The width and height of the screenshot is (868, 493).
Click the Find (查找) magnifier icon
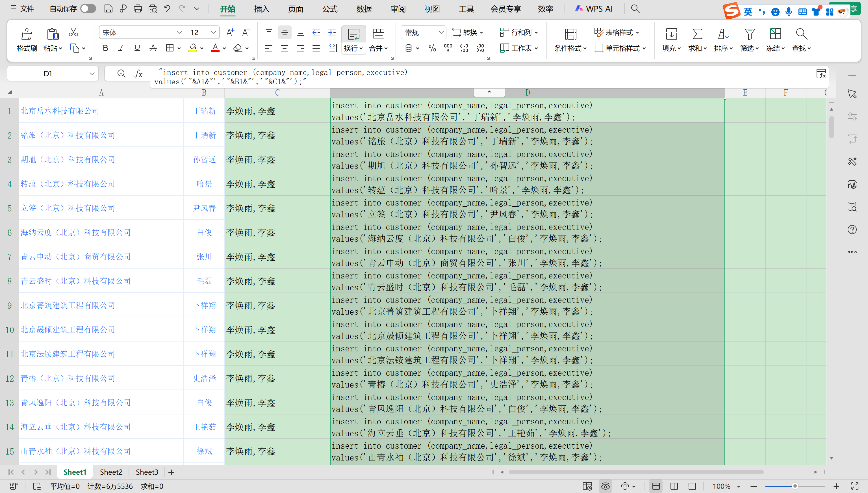801,34
